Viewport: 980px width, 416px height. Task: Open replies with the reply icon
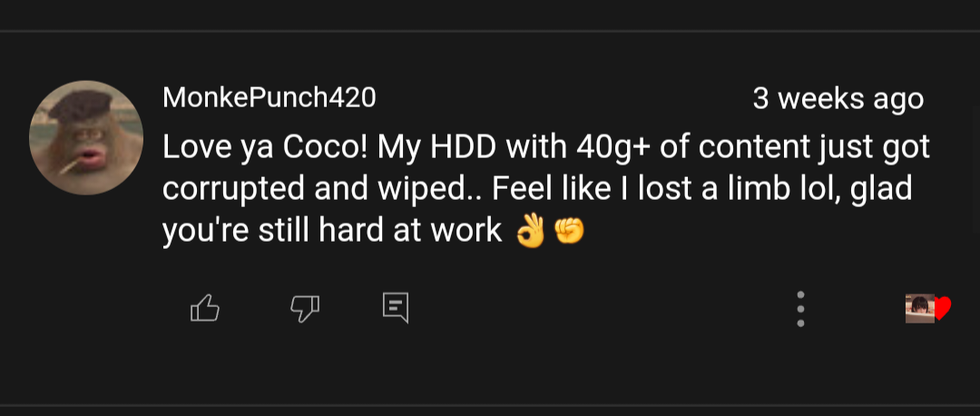click(x=396, y=309)
